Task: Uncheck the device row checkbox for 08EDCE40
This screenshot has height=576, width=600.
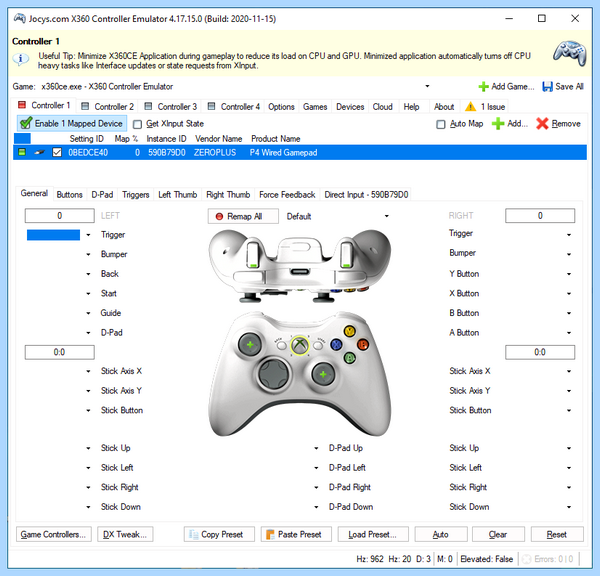Action: 57,152
